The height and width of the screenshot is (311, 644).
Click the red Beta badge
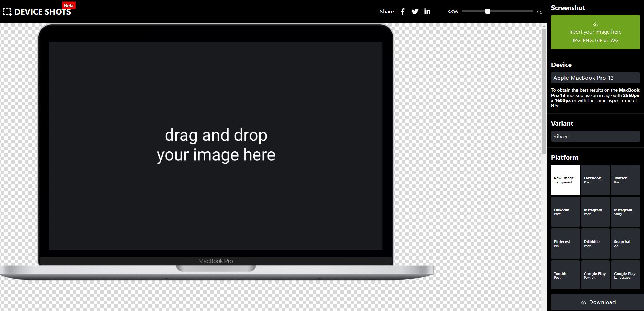[x=69, y=5]
